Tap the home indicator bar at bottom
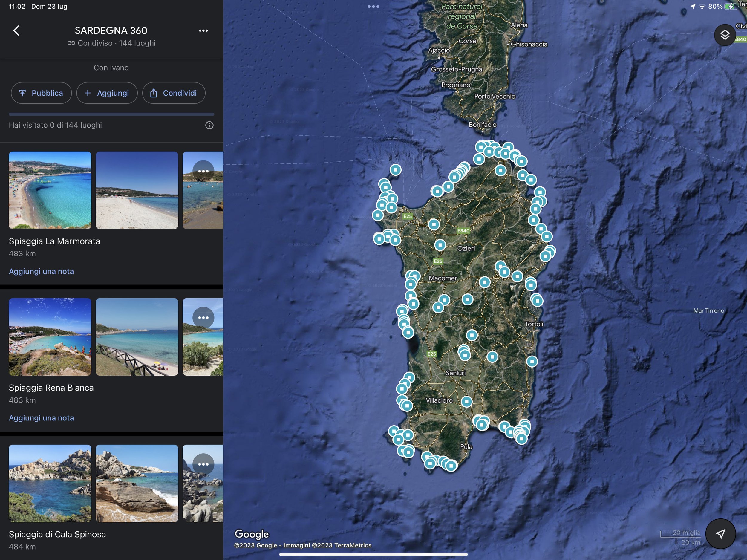 point(373,554)
